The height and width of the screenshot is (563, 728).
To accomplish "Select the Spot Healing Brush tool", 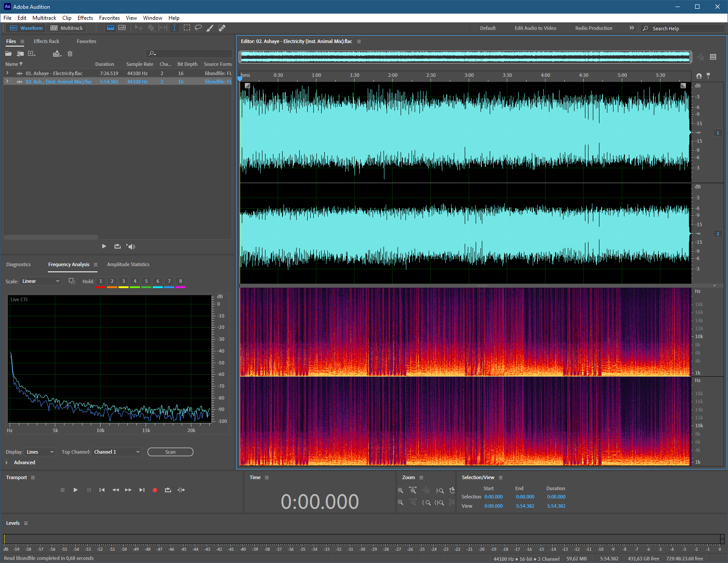I will coord(222,28).
